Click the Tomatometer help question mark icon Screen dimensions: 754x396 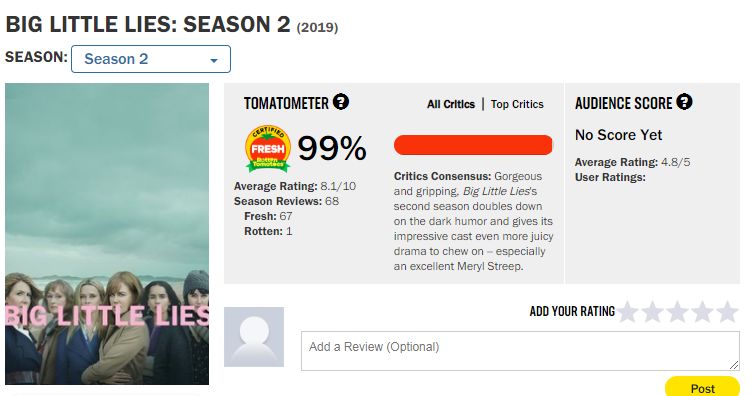(341, 102)
